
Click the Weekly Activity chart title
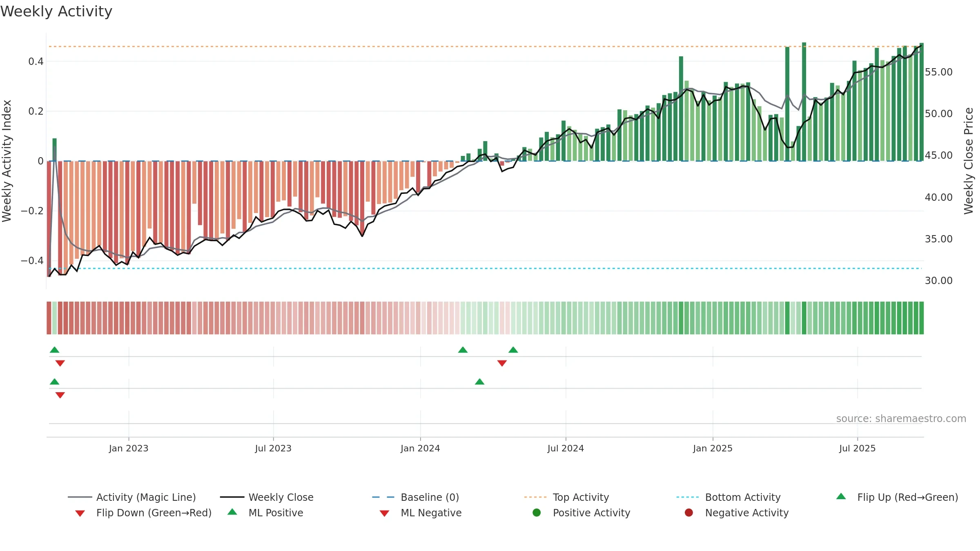56,11
